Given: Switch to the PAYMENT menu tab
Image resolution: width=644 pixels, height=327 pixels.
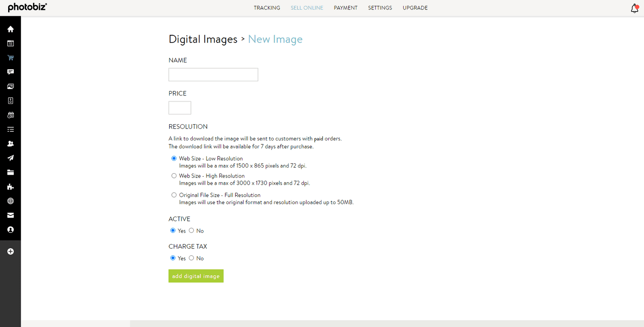Looking at the screenshot, I should click(x=346, y=8).
